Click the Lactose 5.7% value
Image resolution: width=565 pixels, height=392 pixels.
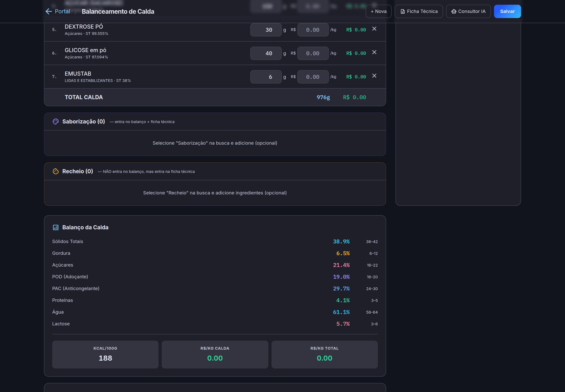click(343, 324)
